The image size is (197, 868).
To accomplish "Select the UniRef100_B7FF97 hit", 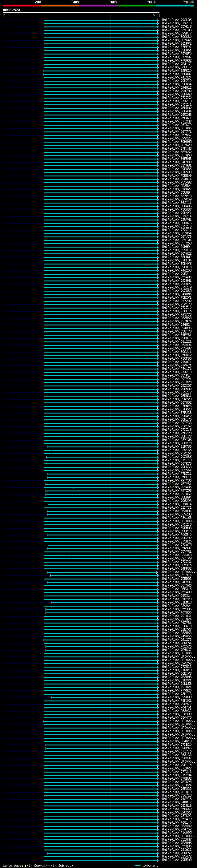I will pos(177,47).
